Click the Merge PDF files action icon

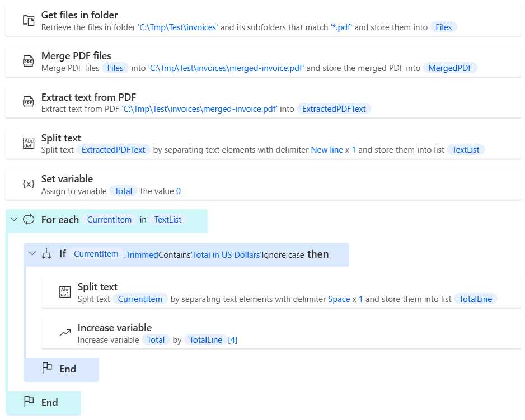click(x=28, y=62)
